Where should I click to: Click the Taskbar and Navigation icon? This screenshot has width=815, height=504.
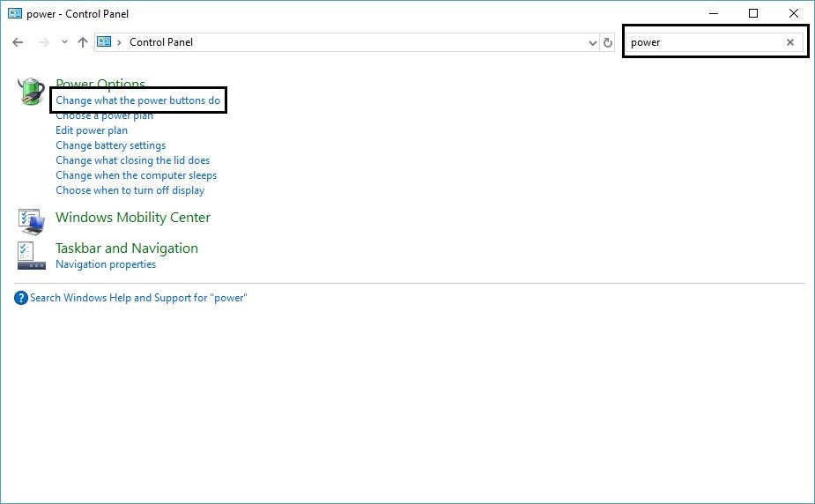click(31, 256)
